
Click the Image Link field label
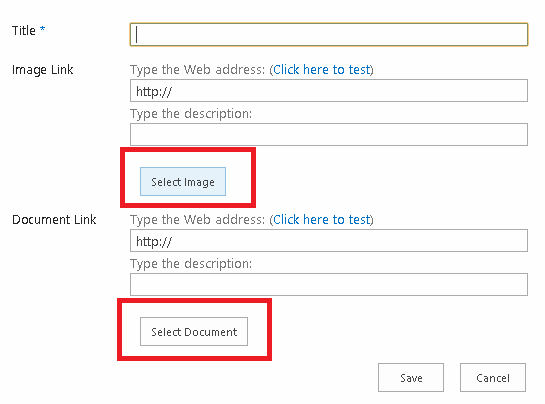coord(43,70)
